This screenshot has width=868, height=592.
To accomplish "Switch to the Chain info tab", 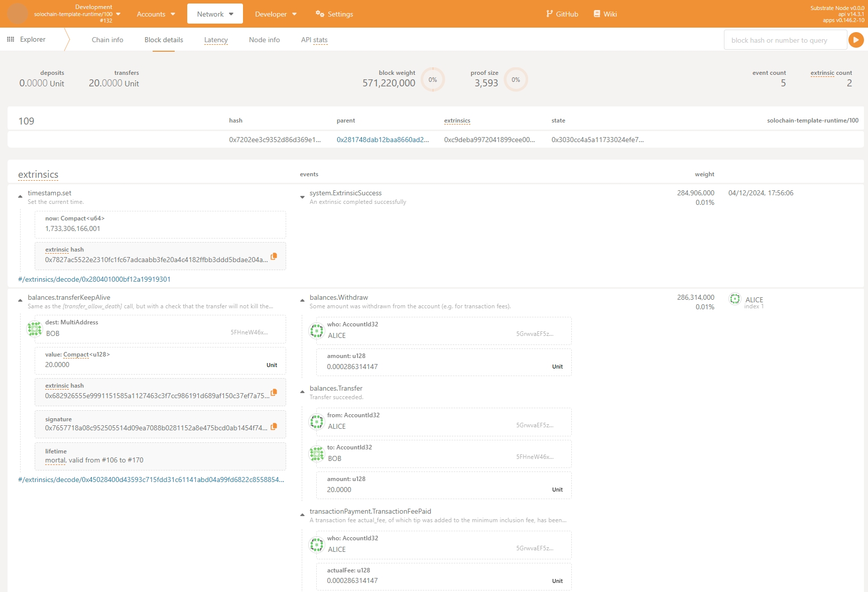I will click(x=107, y=40).
